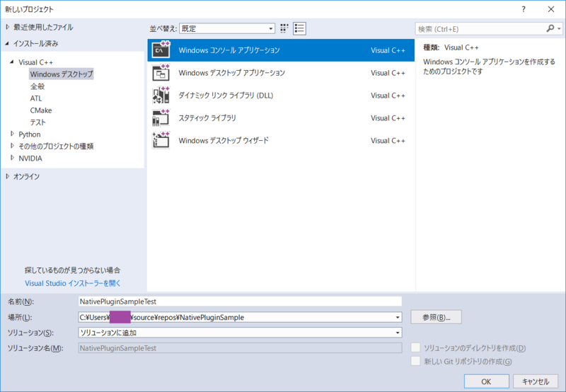Image resolution: width=566 pixels, height=392 pixels.
Task: Expand the Python tree node
Action: pyautogui.click(x=12, y=134)
